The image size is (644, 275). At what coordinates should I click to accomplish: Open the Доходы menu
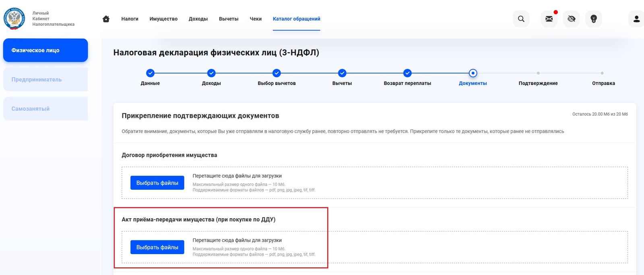(198, 19)
